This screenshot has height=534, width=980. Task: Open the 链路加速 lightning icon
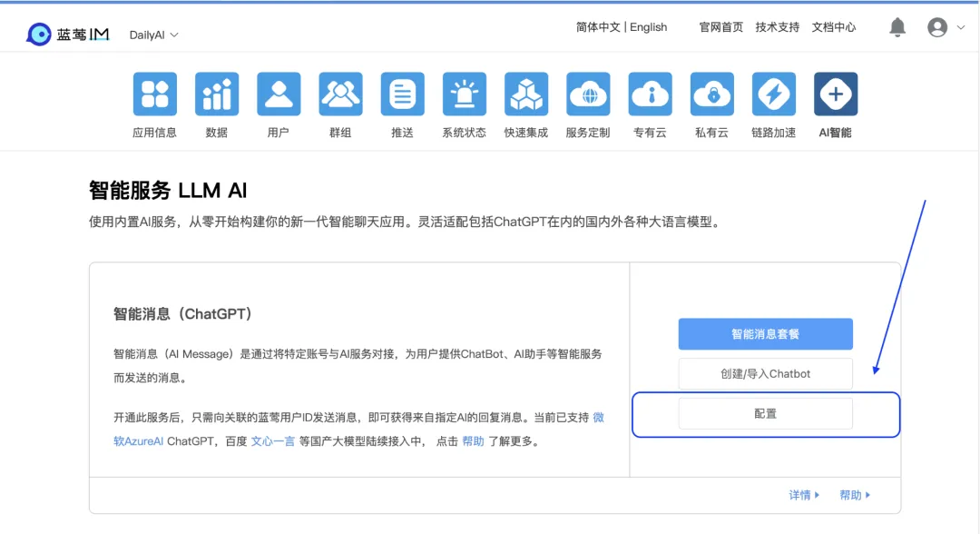[x=774, y=94]
